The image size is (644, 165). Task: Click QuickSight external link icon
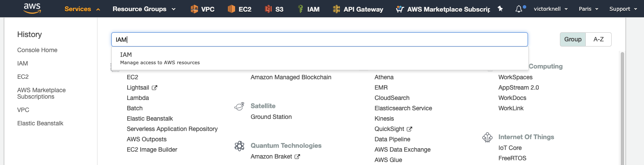click(410, 129)
